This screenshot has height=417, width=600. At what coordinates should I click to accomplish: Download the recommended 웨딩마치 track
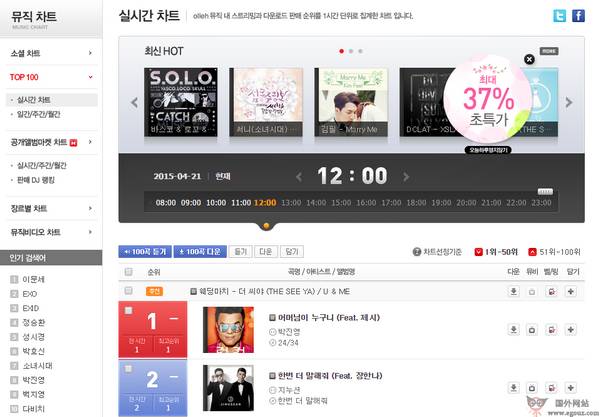[x=514, y=292]
